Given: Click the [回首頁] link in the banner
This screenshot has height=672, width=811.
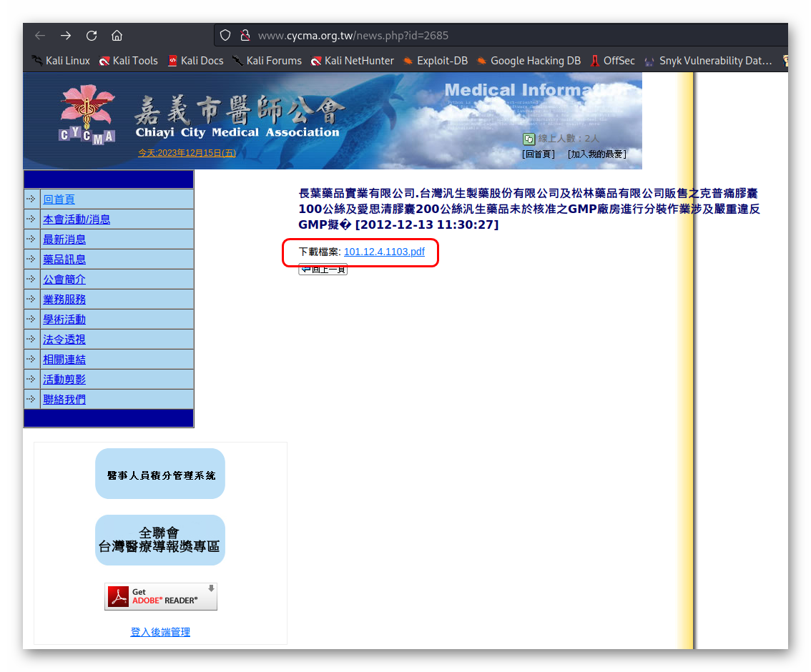Looking at the screenshot, I should 539,154.
